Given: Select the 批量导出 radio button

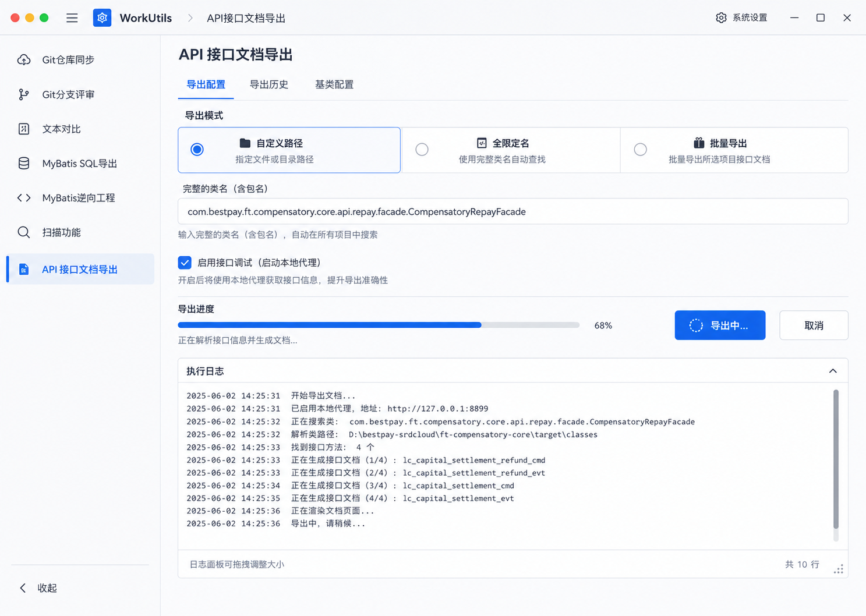Looking at the screenshot, I should pyautogui.click(x=641, y=150).
